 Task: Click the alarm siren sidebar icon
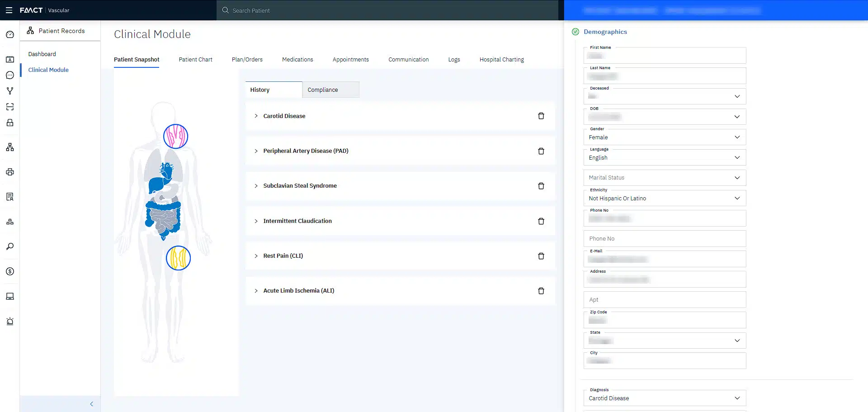click(10, 321)
